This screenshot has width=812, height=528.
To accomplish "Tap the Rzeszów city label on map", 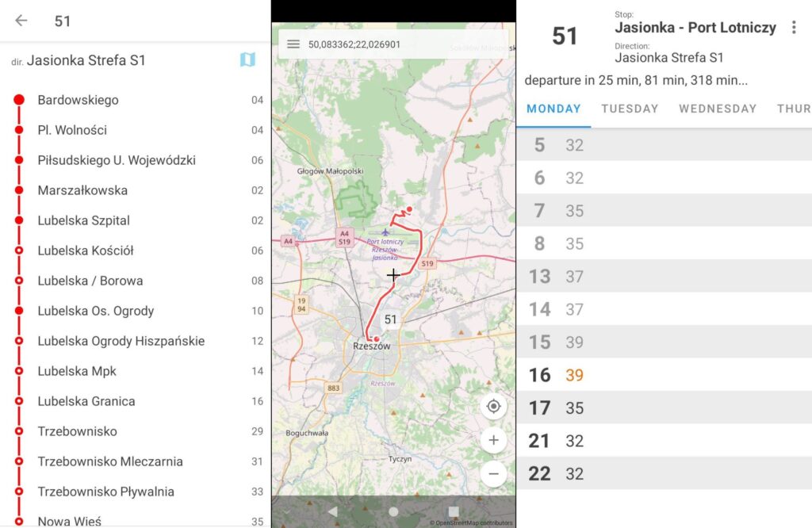I will 371,346.
